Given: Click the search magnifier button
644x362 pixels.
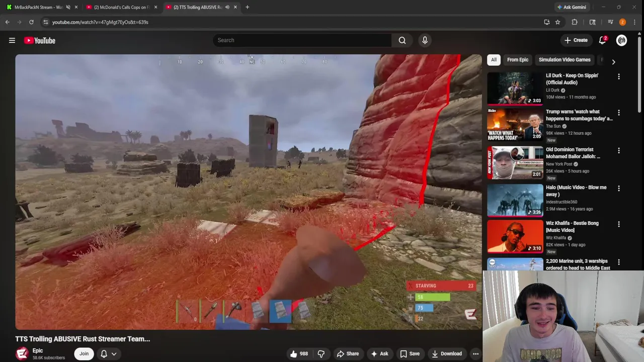Looking at the screenshot, I should coord(402,40).
